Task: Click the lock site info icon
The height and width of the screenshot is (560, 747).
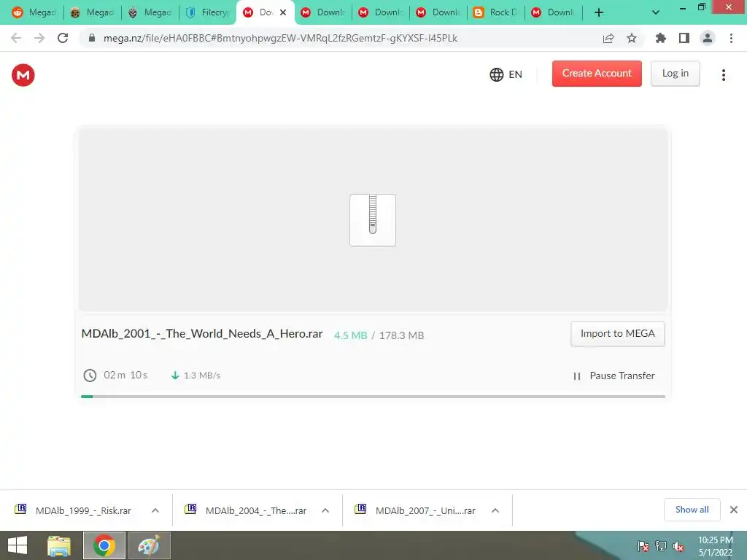Action: 92,38
